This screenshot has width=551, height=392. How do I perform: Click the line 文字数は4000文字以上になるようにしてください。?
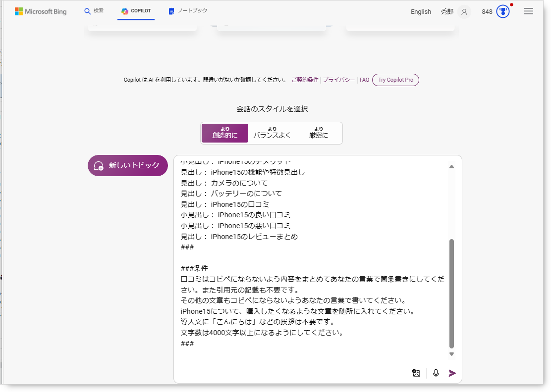point(262,333)
